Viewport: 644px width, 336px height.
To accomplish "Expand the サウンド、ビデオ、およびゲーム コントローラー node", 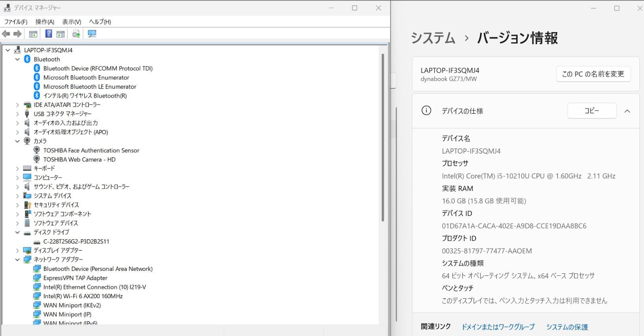I will [17, 187].
